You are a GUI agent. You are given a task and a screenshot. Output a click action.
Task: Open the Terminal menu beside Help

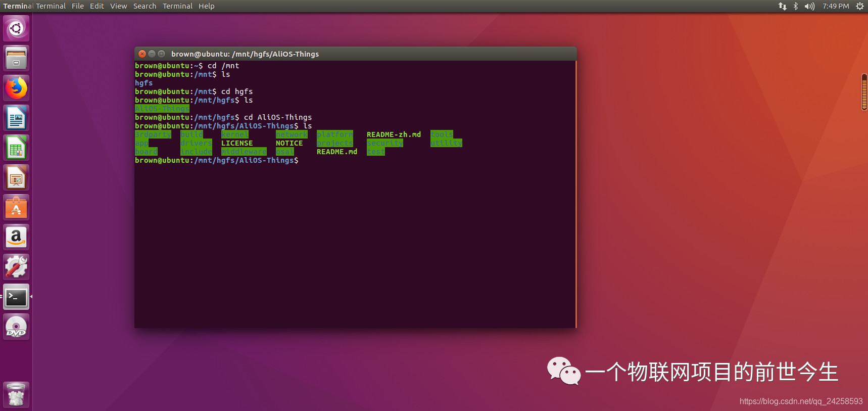coord(177,6)
